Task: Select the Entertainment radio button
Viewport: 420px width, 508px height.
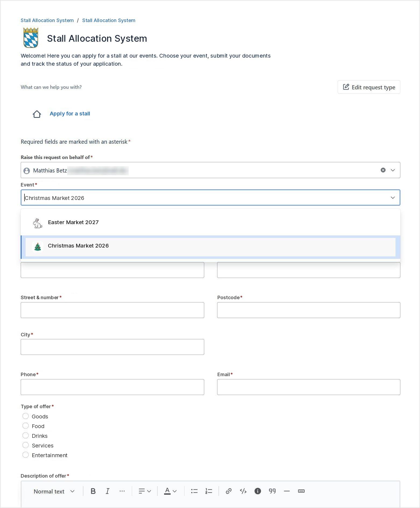Action: click(x=26, y=455)
